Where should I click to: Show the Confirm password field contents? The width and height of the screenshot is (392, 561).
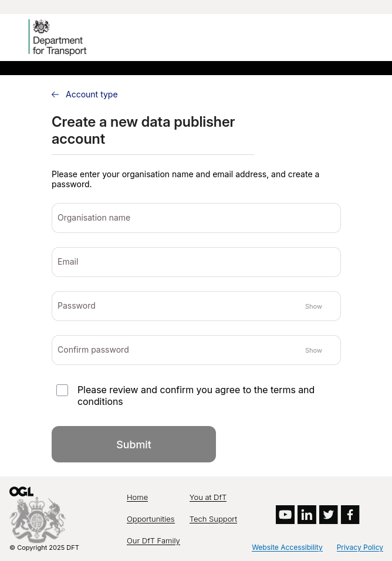point(313,350)
